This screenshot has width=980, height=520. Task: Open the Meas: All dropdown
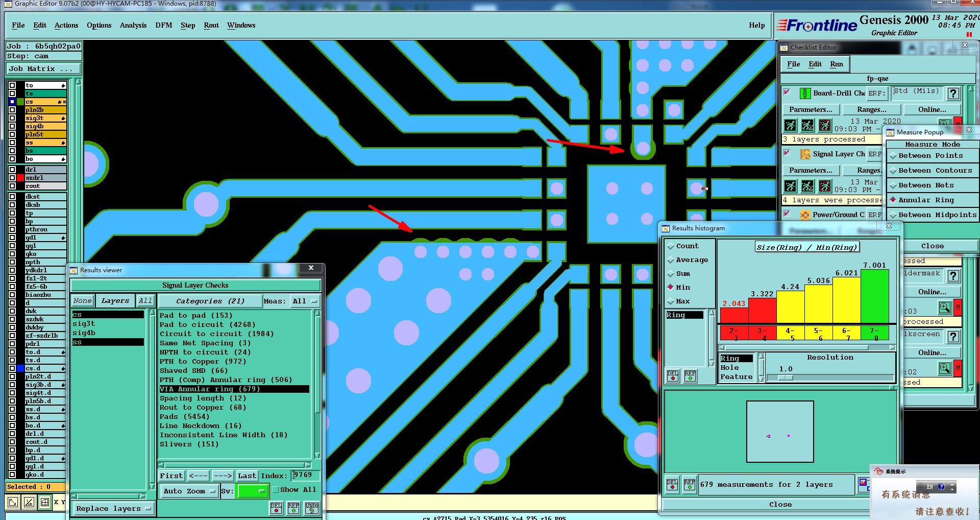305,301
